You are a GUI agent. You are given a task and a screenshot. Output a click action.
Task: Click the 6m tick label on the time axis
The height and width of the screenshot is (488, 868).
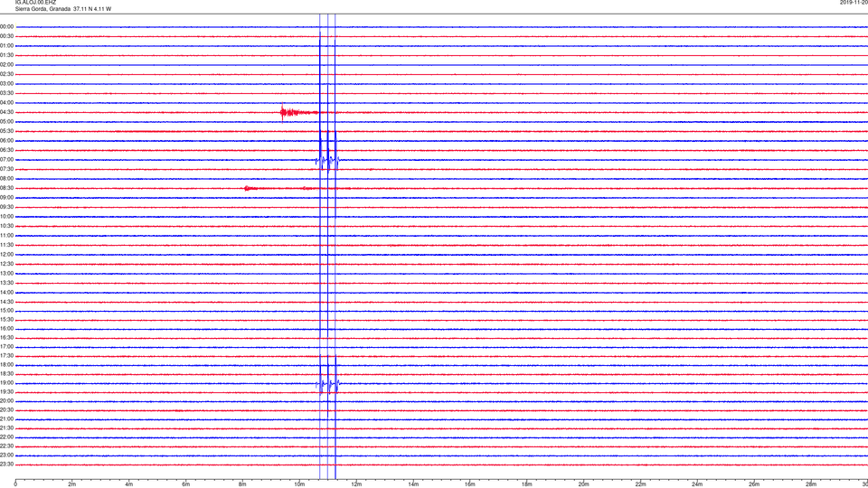[x=186, y=484]
